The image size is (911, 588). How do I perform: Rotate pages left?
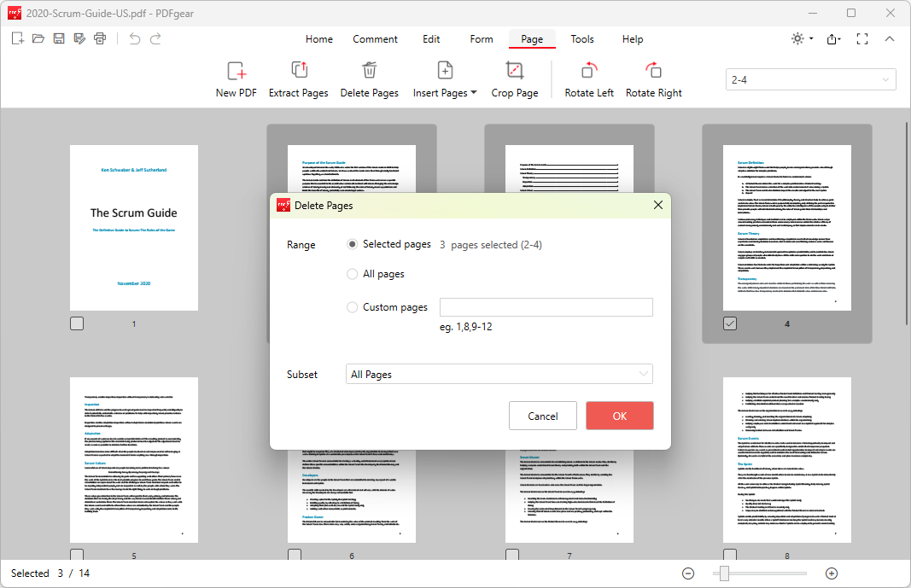(x=588, y=79)
